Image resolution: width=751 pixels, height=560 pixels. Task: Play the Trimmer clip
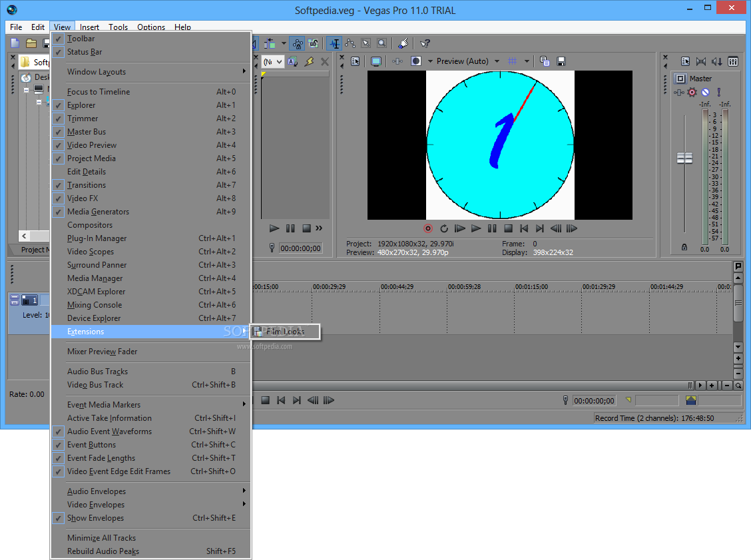[x=274, y=228]
